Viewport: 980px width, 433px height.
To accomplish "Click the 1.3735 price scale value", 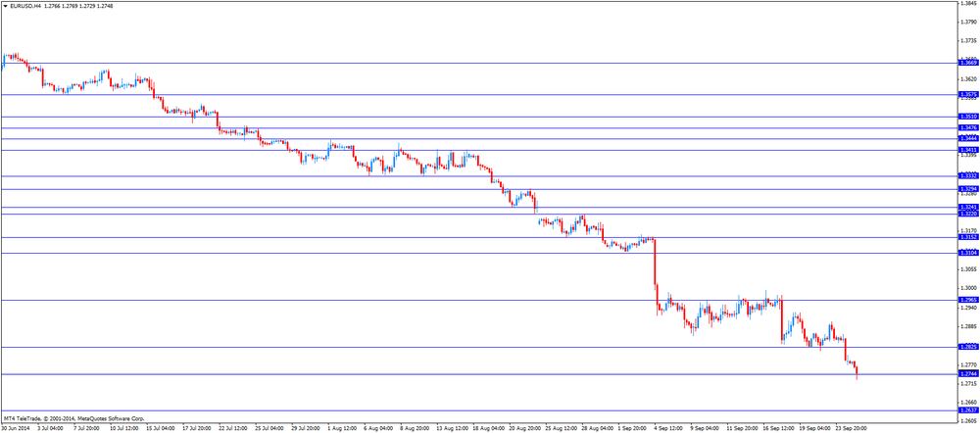I will 968,40.
